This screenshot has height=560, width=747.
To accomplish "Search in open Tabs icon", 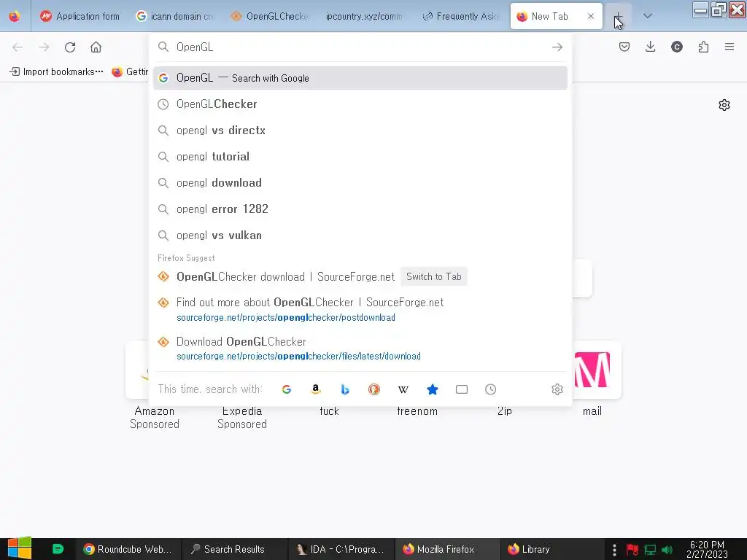I will (x=462, y=389).
